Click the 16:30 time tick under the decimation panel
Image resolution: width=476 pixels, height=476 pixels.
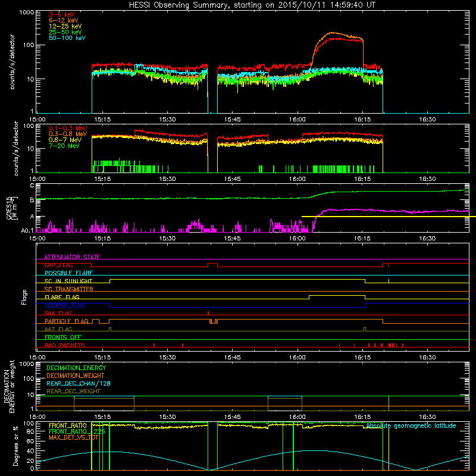(427, 417)
